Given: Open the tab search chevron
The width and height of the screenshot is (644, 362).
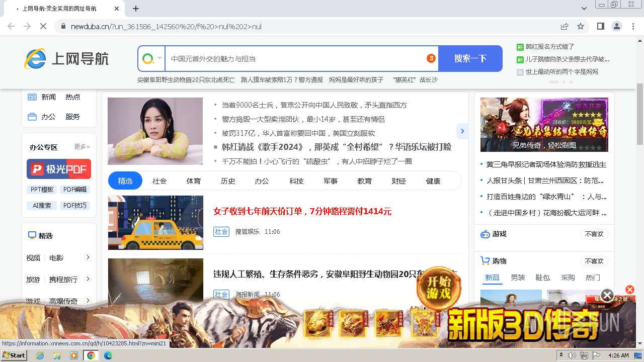Looking at the screenshot, I should [584, 9].
